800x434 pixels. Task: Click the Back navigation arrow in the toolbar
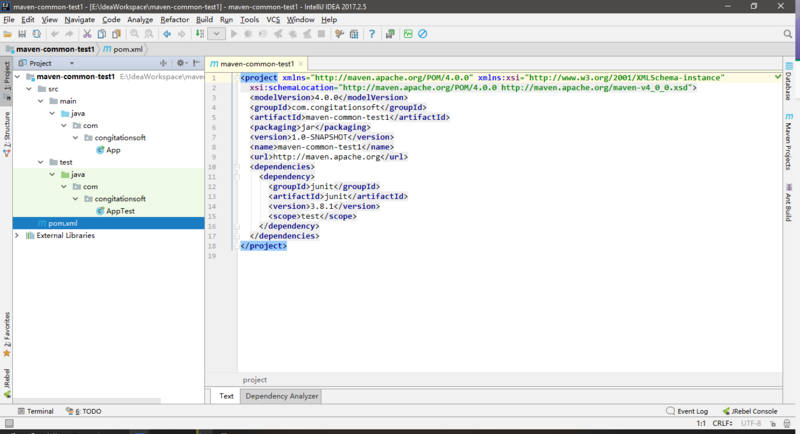(x=166, y=34)
